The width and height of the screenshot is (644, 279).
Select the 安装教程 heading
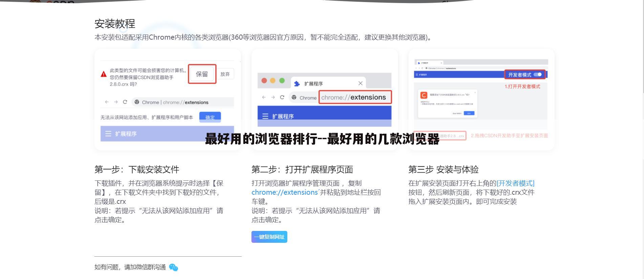click(115, 24)
